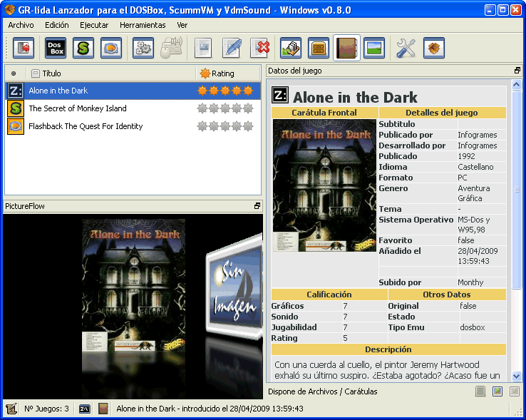Image resolution: width=526 pixels, height=420 pixels.
Task: Click the VdmSound icon beside Flashback row
Action: 16,126
